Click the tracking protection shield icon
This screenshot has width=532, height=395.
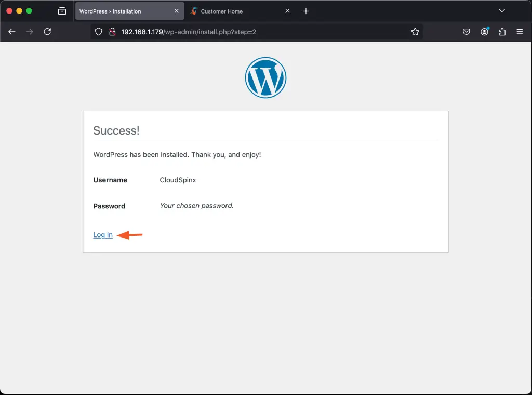point(98,31)
